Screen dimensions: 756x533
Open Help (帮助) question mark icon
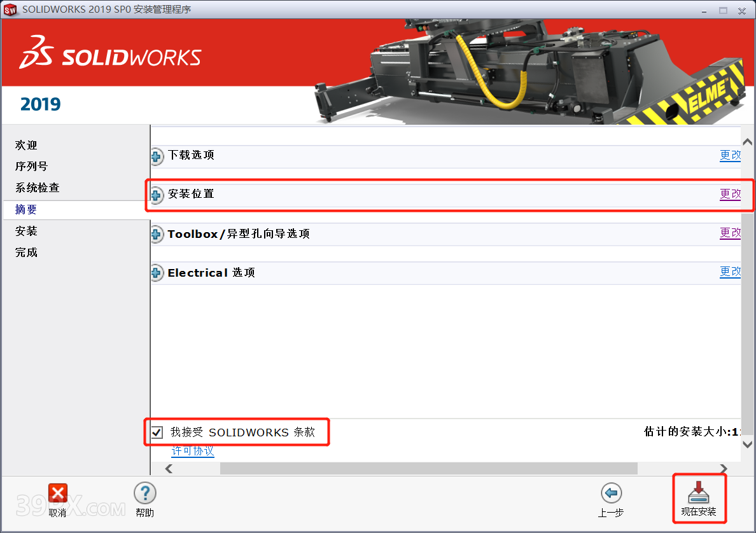[145, 493]
